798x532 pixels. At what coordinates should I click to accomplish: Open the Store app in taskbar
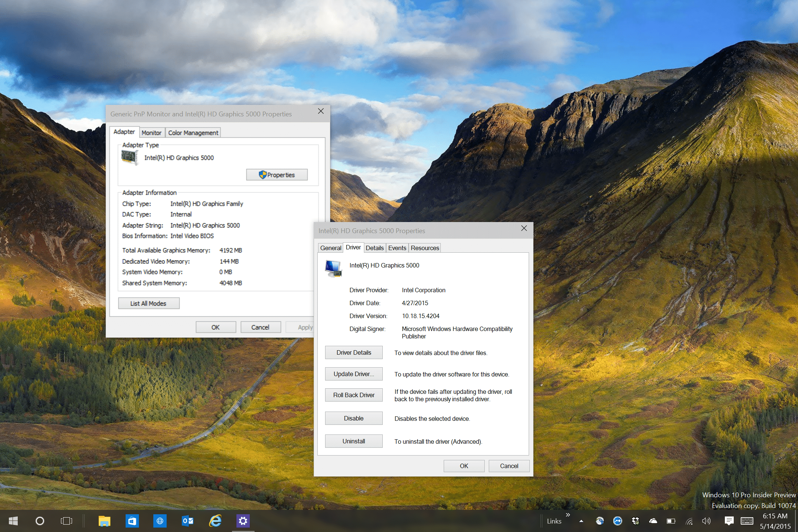[132, 521]
